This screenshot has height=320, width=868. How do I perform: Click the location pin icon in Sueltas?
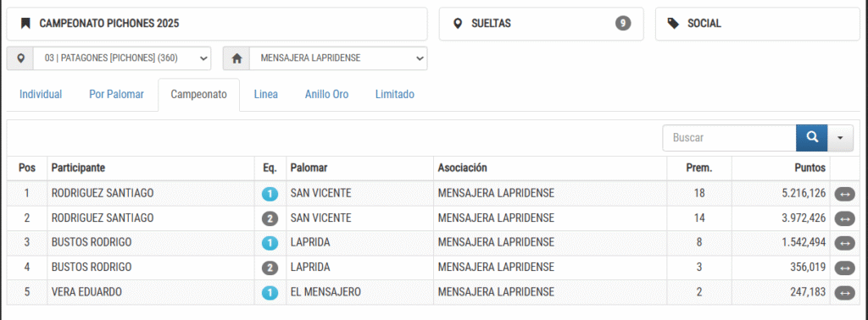pyautogui.click(x=457, y=23)
